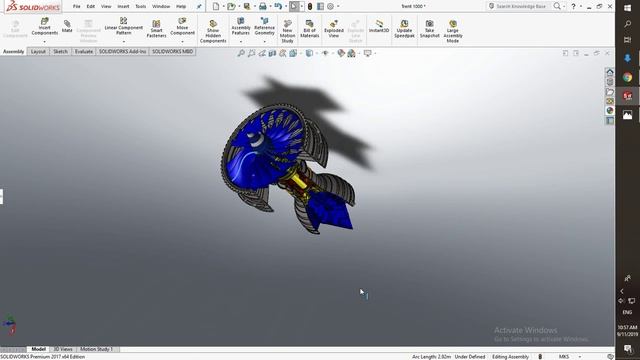Open the File Explorer task pane tab

609,92
